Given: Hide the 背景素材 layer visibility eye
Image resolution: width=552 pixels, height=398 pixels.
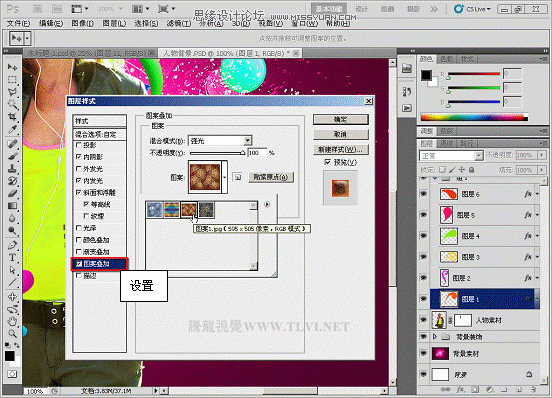Looking at the screenshot, I should pyautogui.click(x=424, y=353).
